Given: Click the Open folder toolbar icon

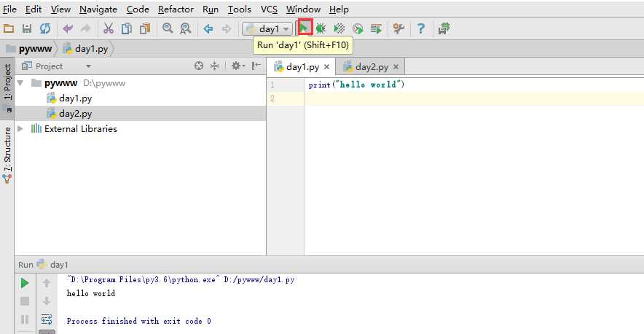Looking at the screenshot, I should pyautogui.click(x=9, y=28).
